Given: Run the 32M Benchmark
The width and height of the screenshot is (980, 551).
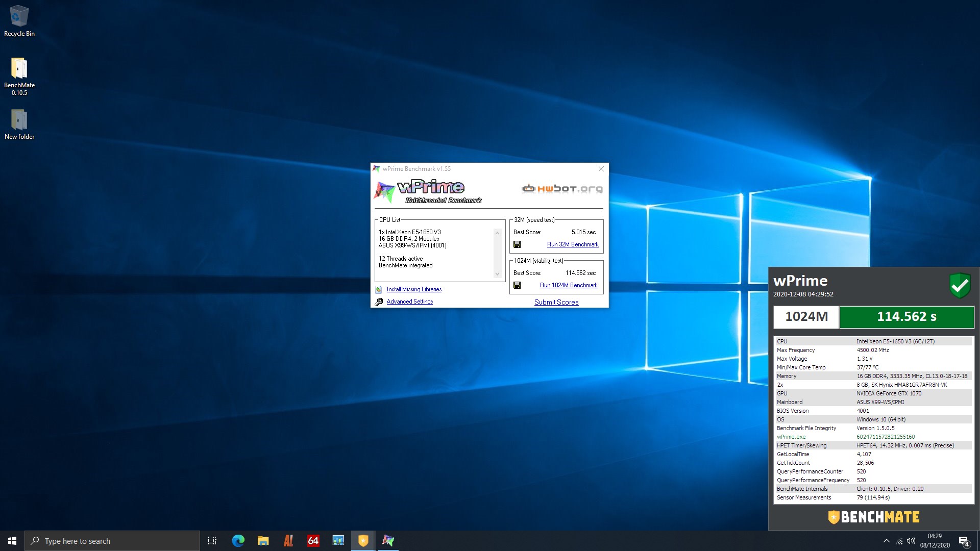Looking at the screenshot, I should pos(573,244).
